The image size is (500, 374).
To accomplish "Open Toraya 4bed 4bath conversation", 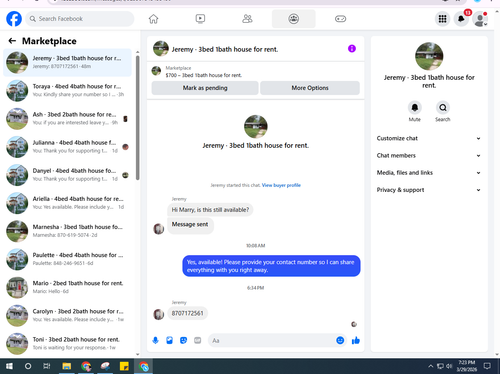I will tap(67, 90).
